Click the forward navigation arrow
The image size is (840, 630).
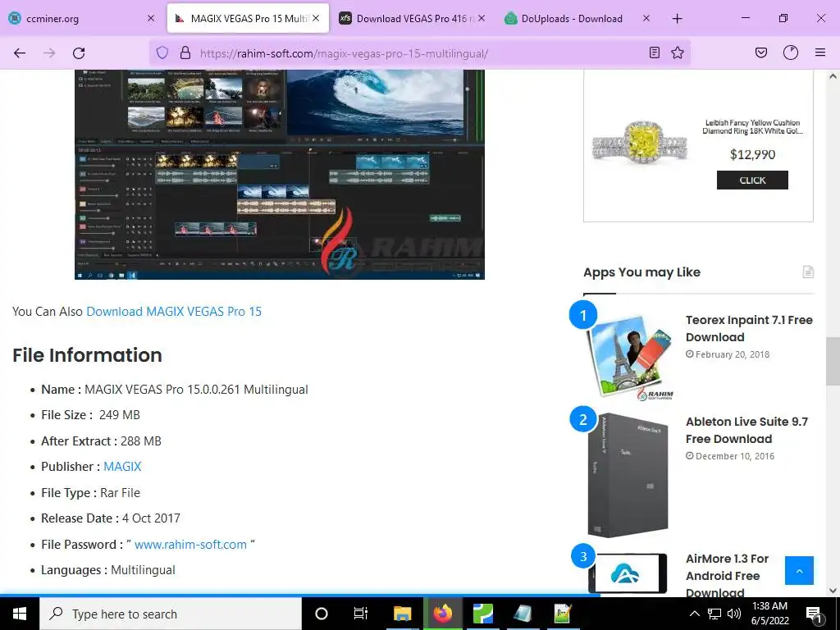coord(49,53)
